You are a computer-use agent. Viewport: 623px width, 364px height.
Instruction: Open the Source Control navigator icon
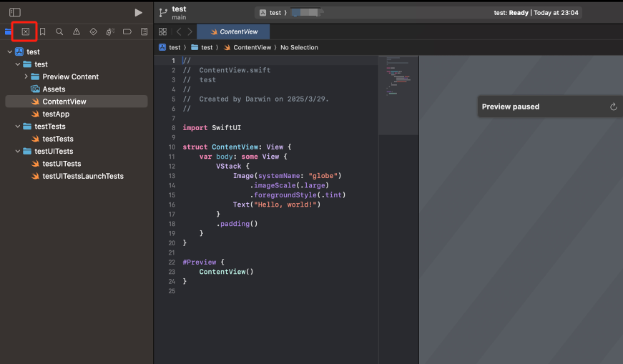(x=26, y=31)
